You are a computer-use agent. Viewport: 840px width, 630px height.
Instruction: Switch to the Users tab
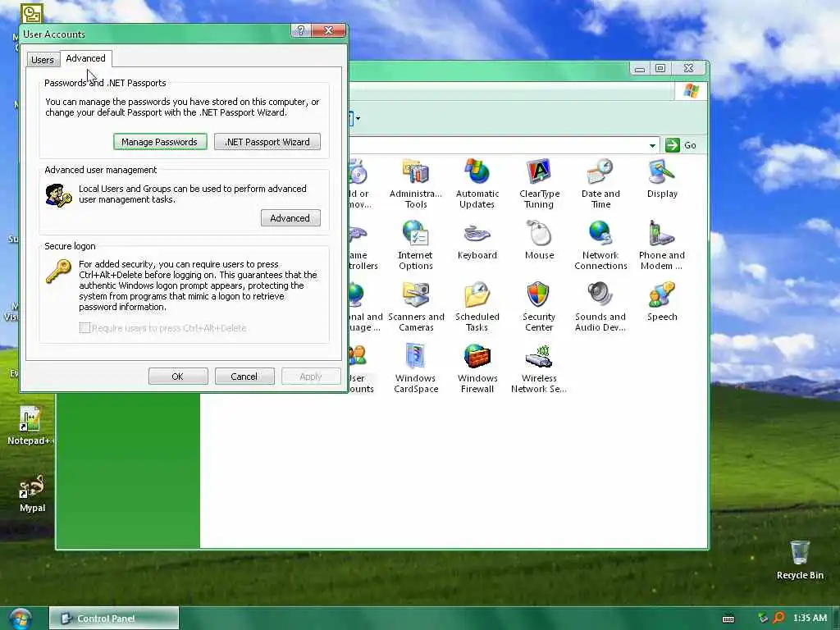pyautogui.click(x=43, y=59)
